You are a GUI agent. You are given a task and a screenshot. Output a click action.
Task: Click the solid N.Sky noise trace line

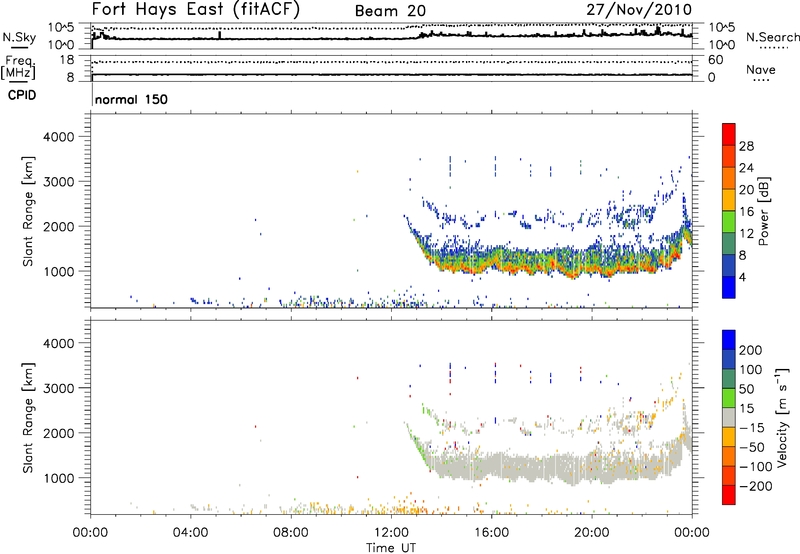[392, 37]
